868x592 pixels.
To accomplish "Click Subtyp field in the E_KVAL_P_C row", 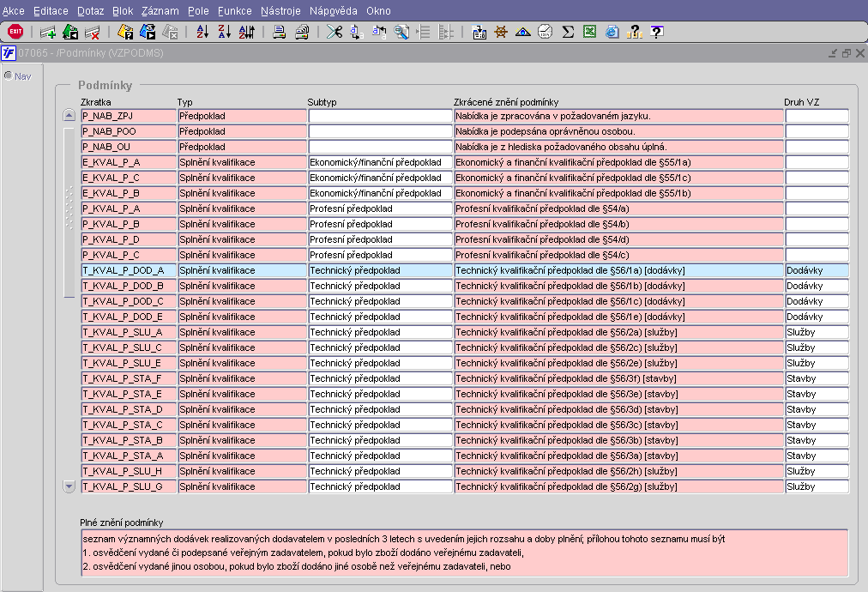I will (380, 178).
